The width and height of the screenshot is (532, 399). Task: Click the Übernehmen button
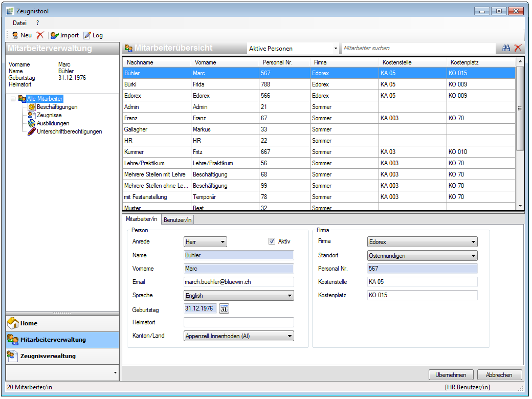(x=451, y=375)
